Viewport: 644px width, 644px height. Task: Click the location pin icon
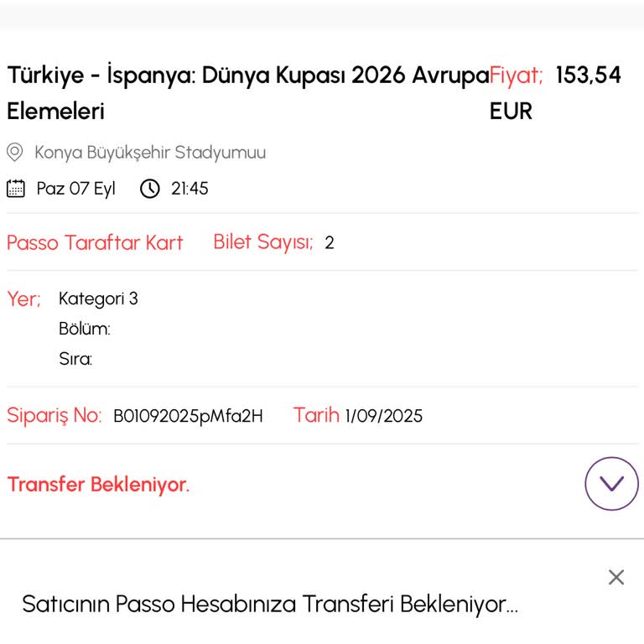click(14, 153)
